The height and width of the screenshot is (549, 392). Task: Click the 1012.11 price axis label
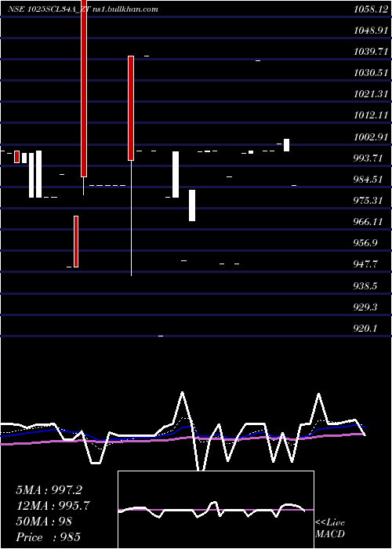[x=371, y=115]
